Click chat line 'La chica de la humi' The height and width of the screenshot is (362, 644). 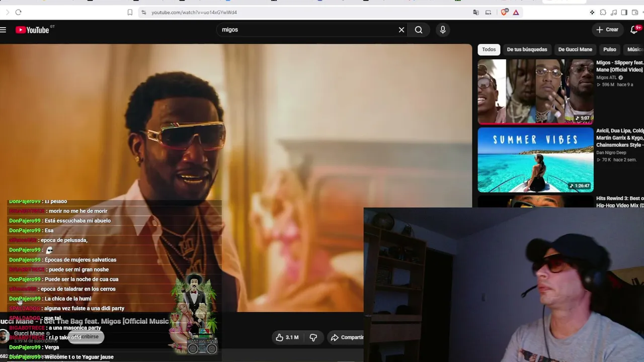coord(68,299)
